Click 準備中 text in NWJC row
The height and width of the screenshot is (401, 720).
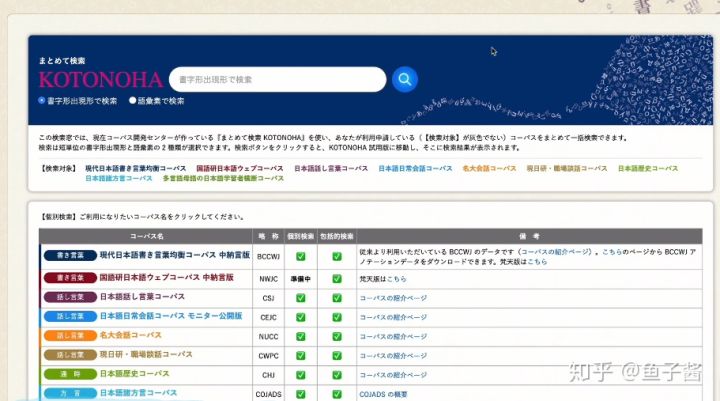(x=301, y=279)
